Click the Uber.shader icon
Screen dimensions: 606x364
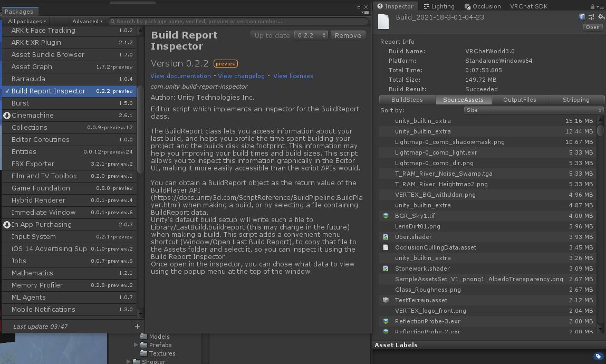click(x=386, y=237)
